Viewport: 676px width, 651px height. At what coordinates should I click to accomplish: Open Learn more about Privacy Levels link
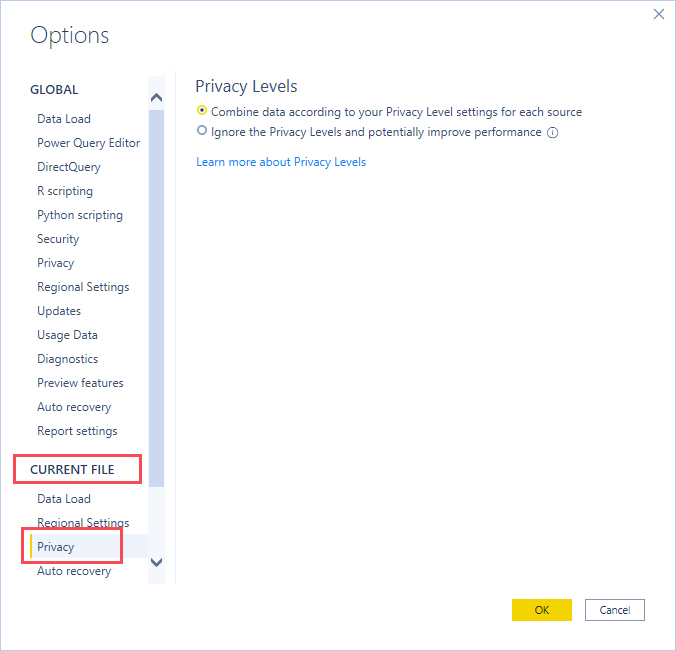[281, 162]
